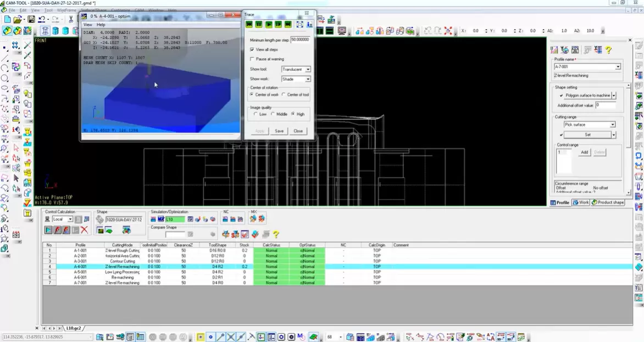Click the red X delete icon

point(84,230)
